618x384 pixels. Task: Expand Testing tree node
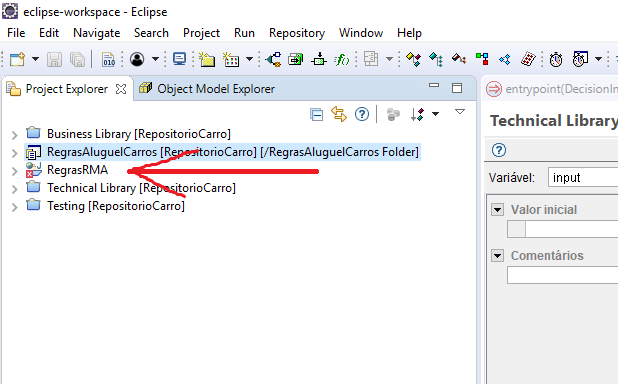[15, 207]
